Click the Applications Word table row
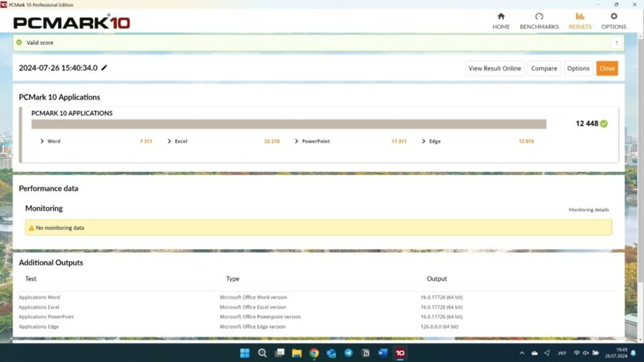Viewport: 644px width, 362px height. [x=318, y=297]
